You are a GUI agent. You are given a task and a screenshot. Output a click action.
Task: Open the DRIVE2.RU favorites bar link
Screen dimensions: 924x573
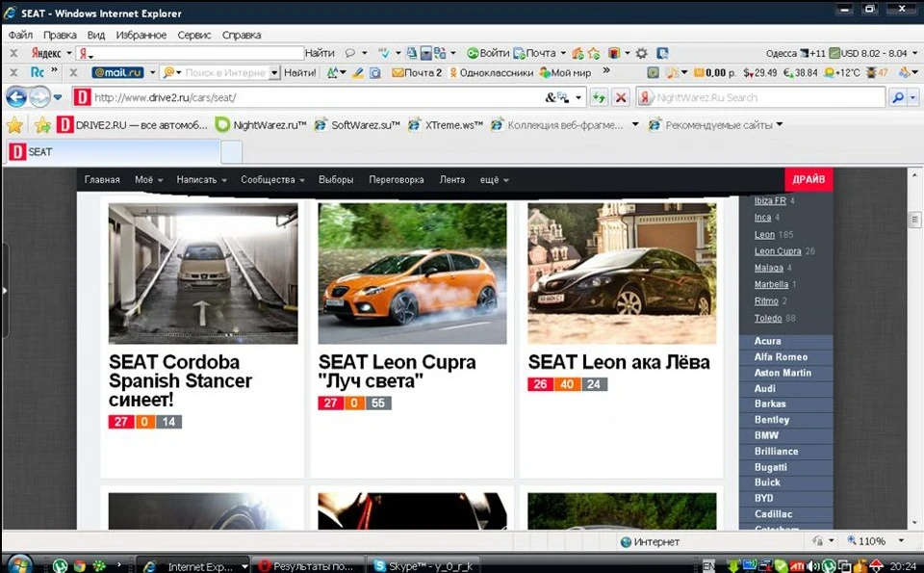[133, 125]
